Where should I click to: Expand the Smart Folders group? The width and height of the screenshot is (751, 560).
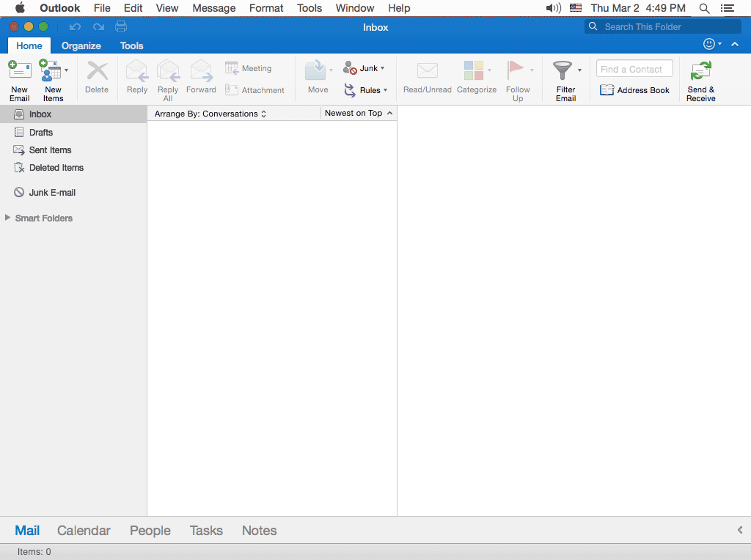coord(7,218)
